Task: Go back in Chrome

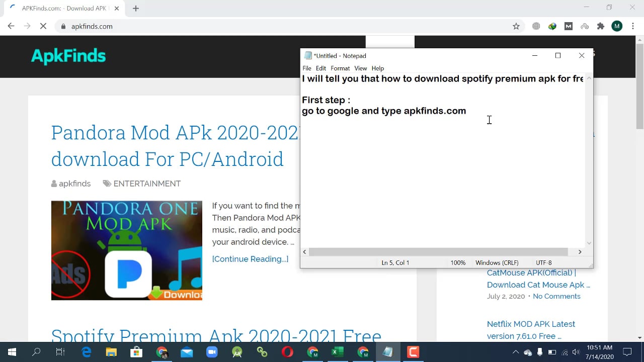Action: [11, 26]
